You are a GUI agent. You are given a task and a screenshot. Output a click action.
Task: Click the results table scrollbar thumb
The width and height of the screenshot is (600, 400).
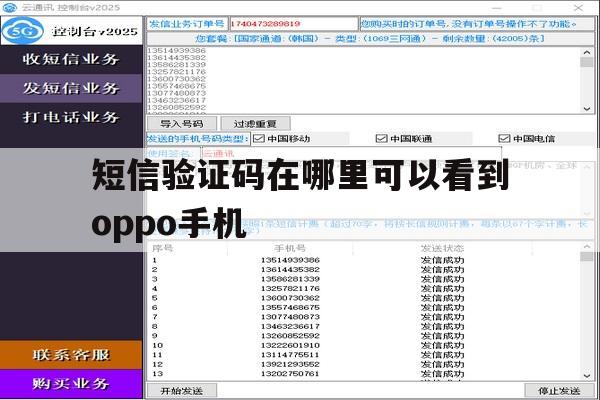pyautogui.click(x=587, y=256)
